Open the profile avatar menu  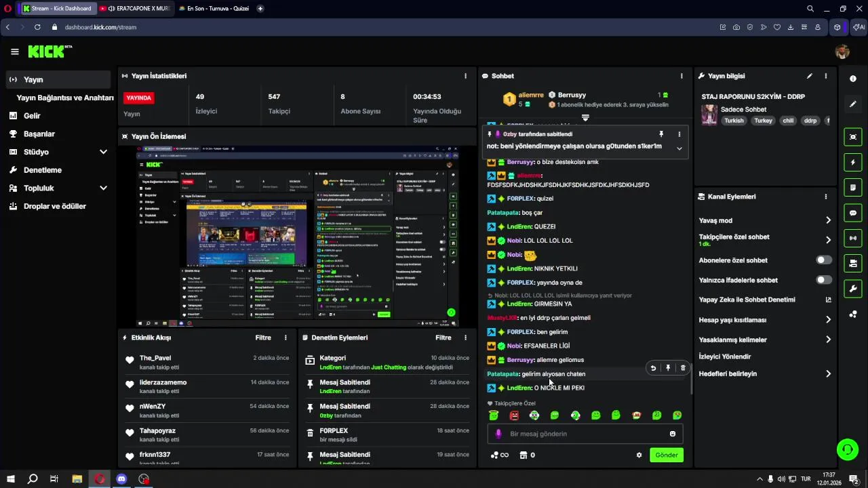842,52
